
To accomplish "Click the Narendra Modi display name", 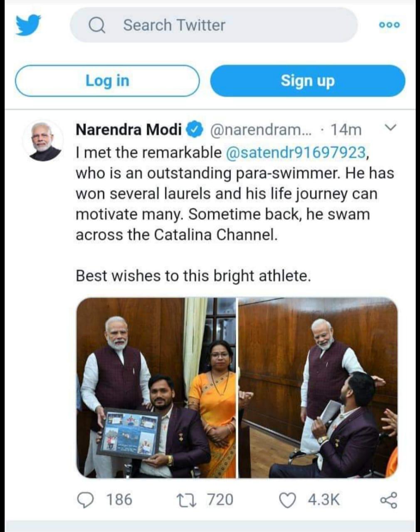I will click(x=128, y=130).
